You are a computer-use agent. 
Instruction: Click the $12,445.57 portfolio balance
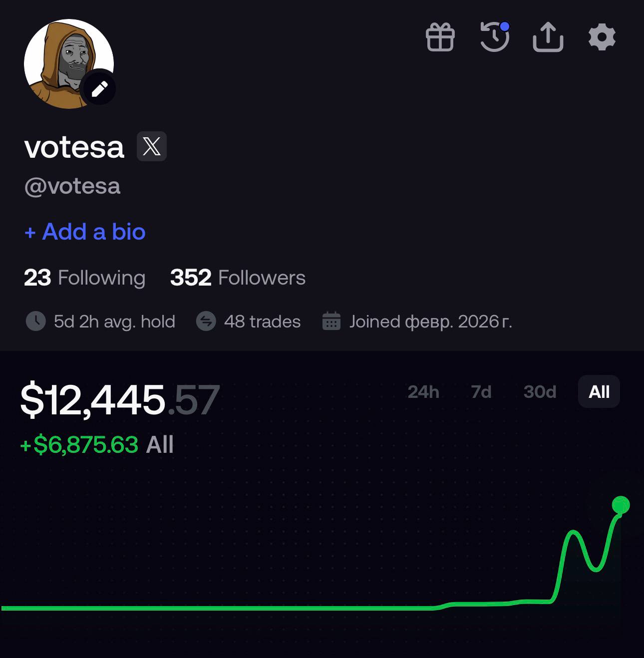pyautogui.click(x=120, y=399)
